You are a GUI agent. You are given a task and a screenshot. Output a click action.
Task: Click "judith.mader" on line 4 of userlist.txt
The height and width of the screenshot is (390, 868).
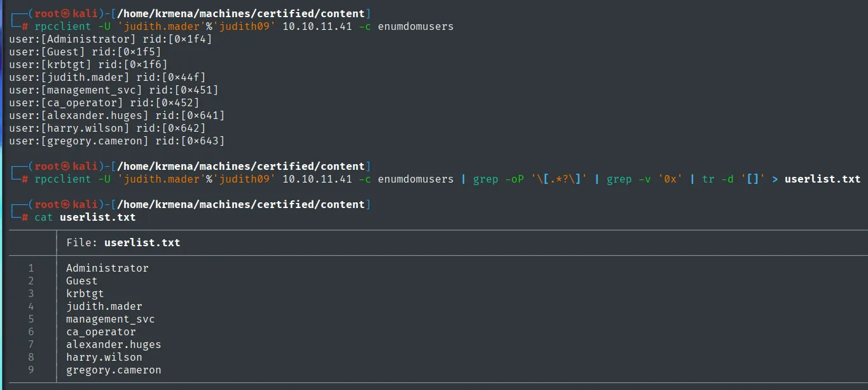104,306
